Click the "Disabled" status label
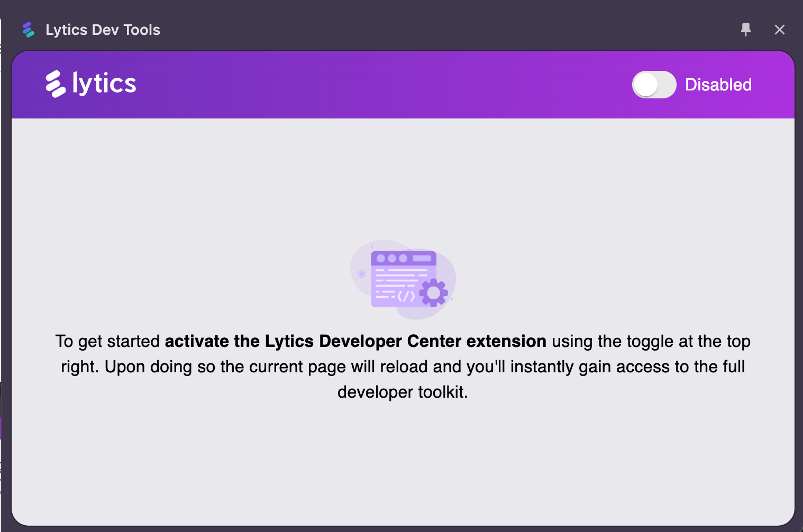The image size is (803, 532). (x=718, y=85)
